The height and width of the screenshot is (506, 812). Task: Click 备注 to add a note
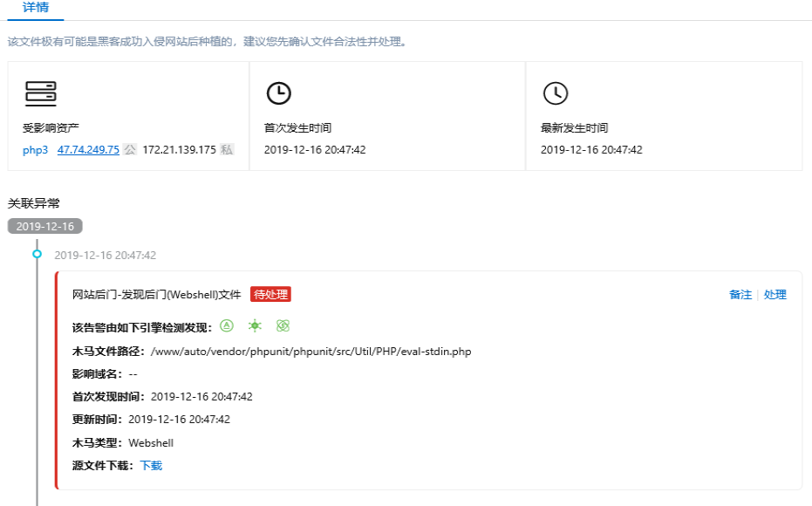tap(740, 295)
